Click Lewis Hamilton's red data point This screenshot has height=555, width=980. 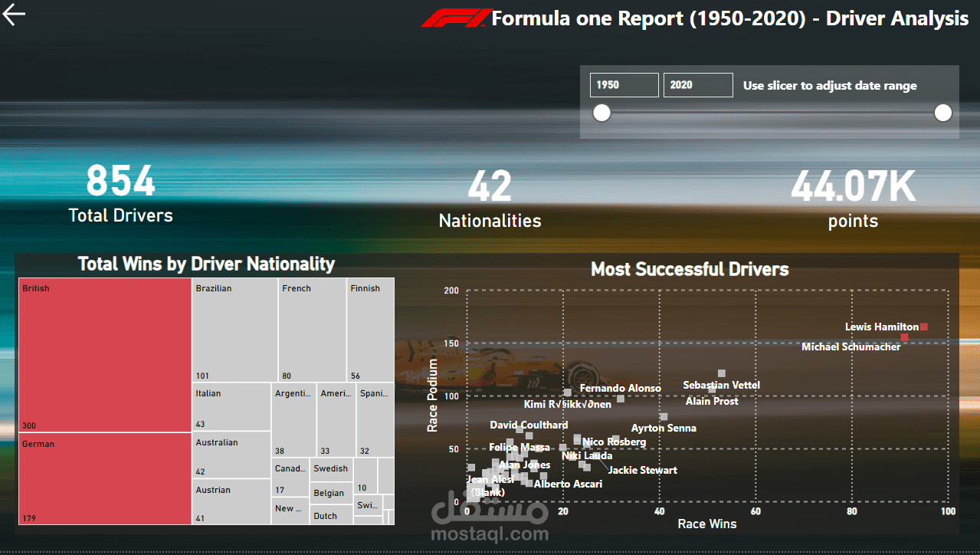coord(924,327)
